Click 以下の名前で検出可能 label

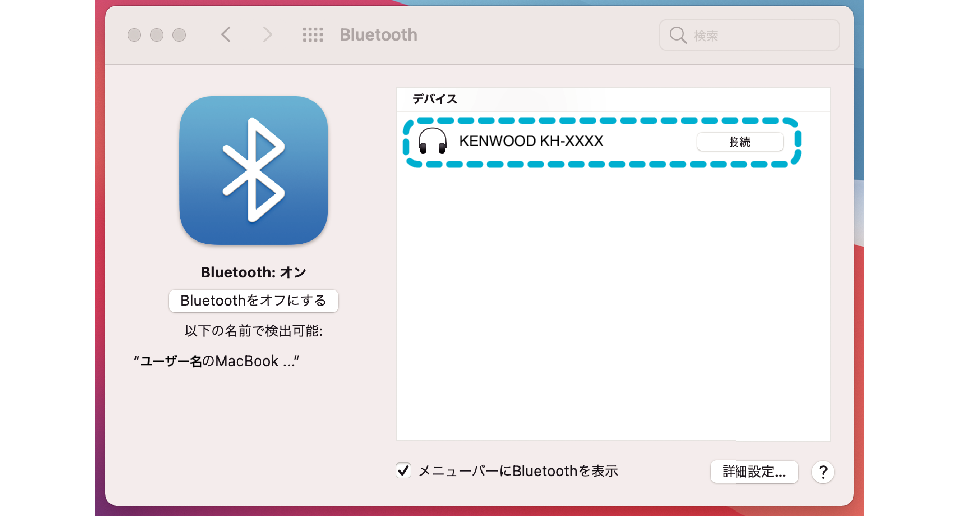coord(254,331)
